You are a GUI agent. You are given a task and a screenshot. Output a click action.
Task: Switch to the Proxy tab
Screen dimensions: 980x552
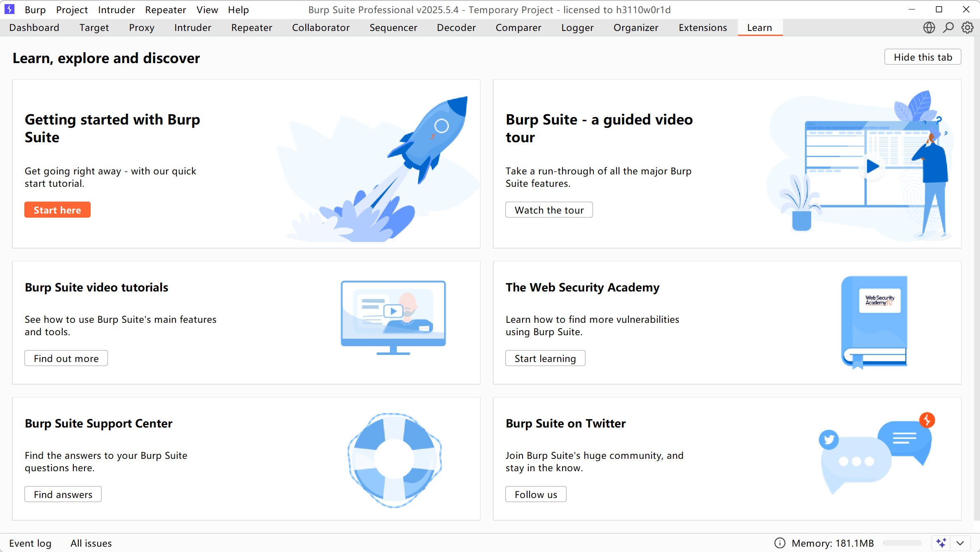tap(141, 28)
